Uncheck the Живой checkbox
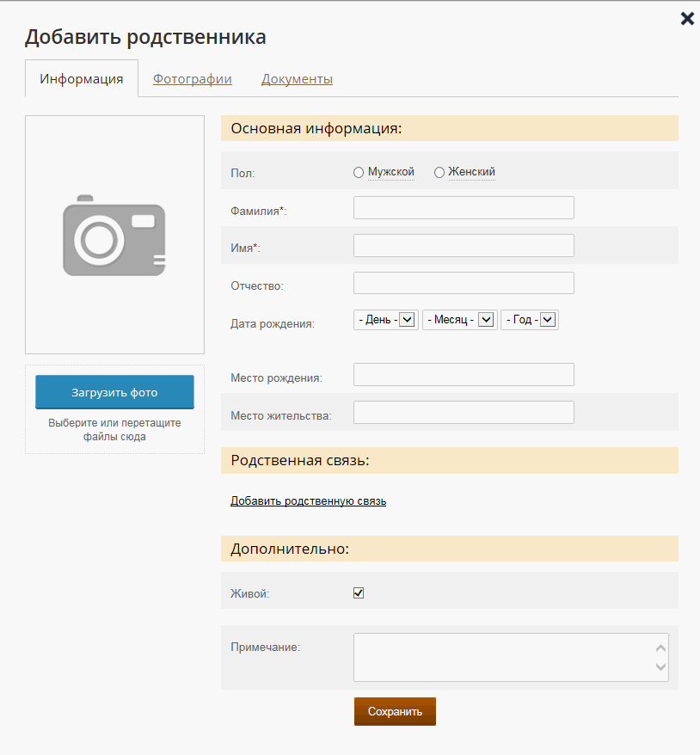This screenshot has height=755, width=700. [x=359, y=592]
